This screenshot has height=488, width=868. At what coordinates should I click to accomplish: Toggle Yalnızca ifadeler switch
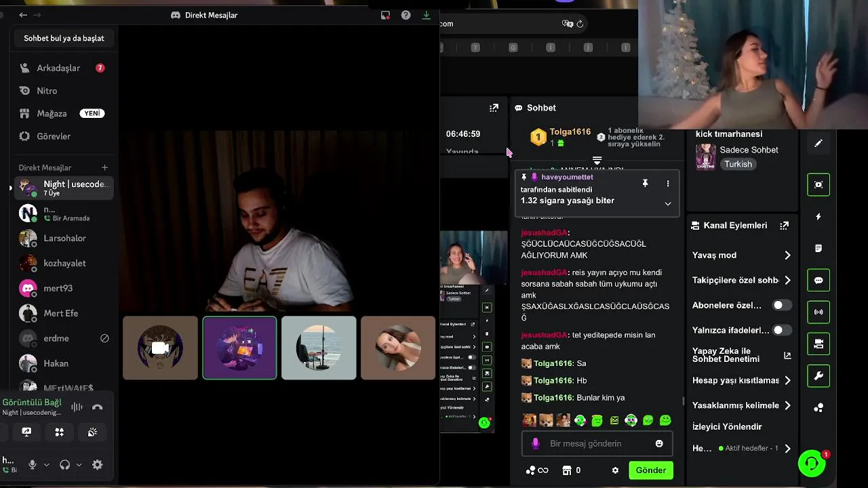pyautogui.click(x=782, y=330)
